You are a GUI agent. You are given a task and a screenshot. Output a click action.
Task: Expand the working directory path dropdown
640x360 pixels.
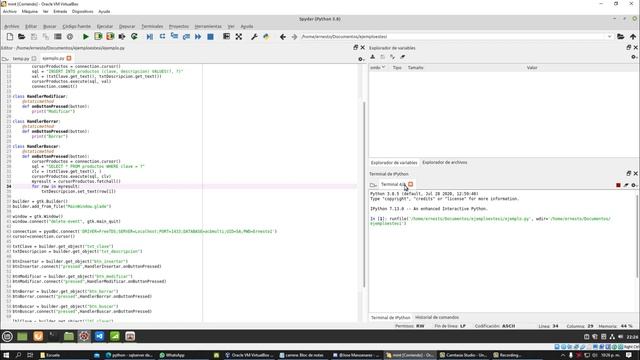pyautogui.click(x=610, y=37)
